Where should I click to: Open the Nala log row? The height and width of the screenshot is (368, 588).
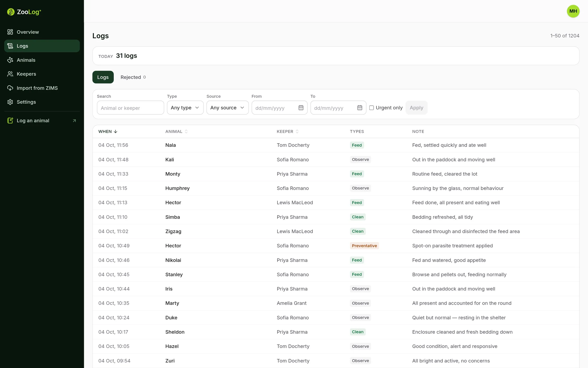pyautogui.click(x=336, y=145)
